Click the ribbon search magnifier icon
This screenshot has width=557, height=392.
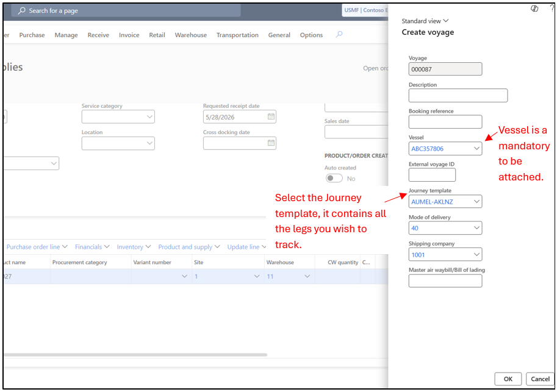(339, 34)
